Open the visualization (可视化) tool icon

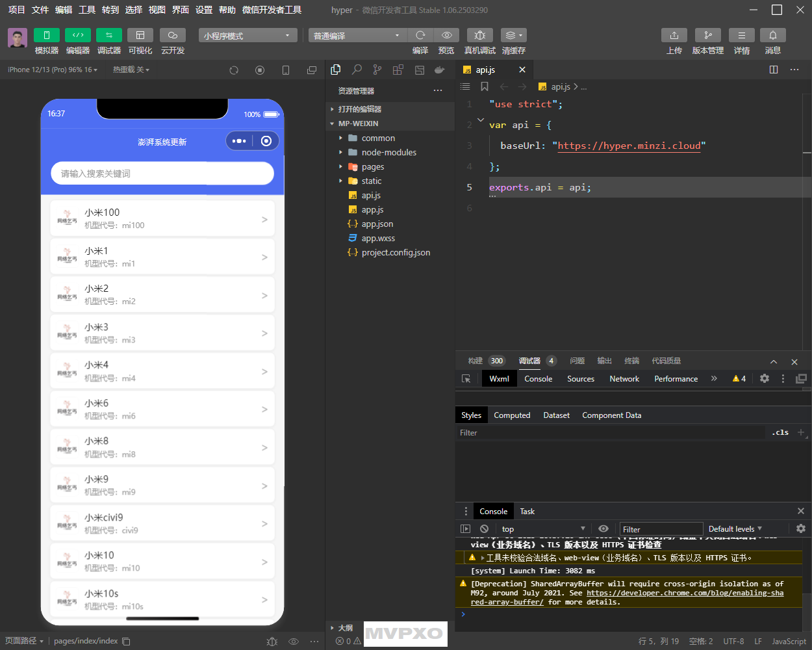point(140,35)
